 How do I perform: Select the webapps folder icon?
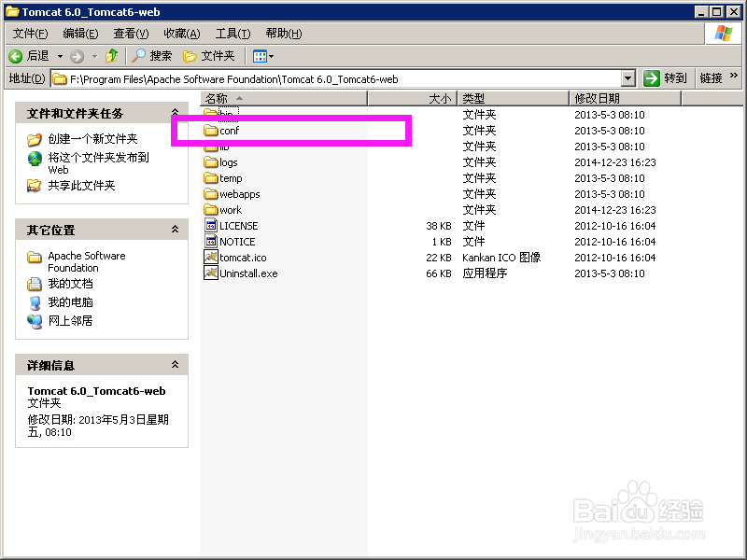point(211,194)
